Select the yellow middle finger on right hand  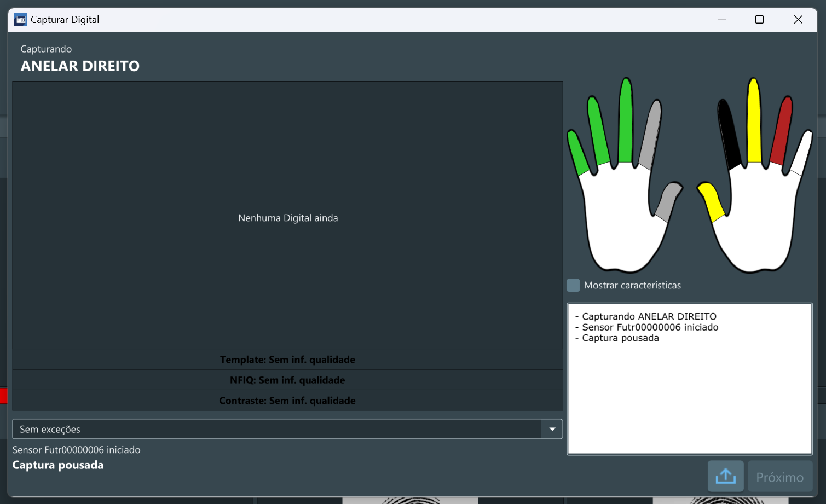(754, 120)
